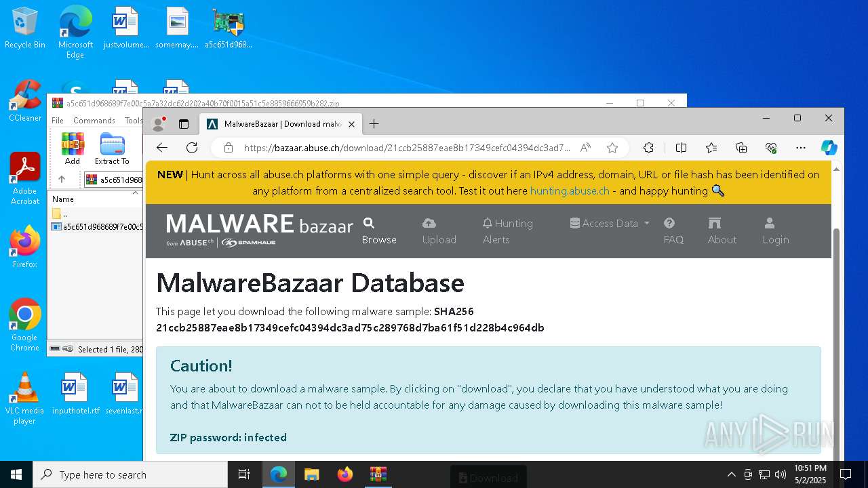This screenshot has height=488, width=868.
Task: Select the a5c651d968689f7e00c5 file in WinRAR
Action: 96,226
